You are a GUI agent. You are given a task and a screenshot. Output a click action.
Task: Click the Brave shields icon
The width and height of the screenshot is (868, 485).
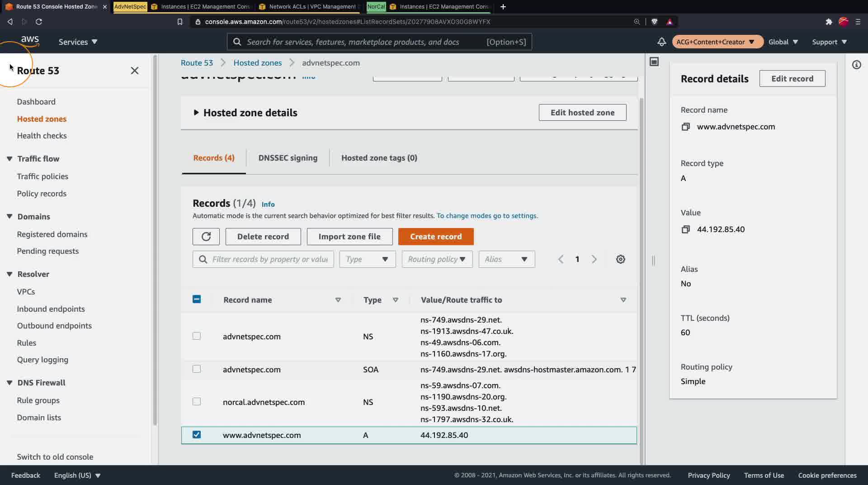[654, 22]
